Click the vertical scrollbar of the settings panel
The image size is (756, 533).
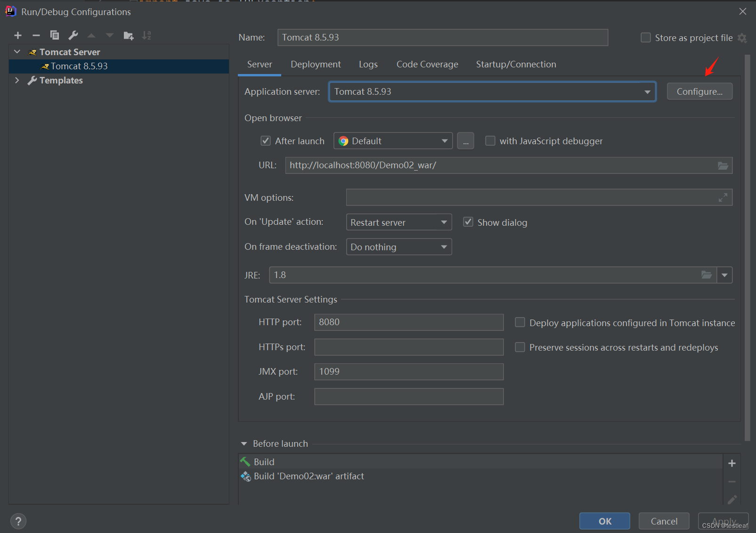point(747,248)
